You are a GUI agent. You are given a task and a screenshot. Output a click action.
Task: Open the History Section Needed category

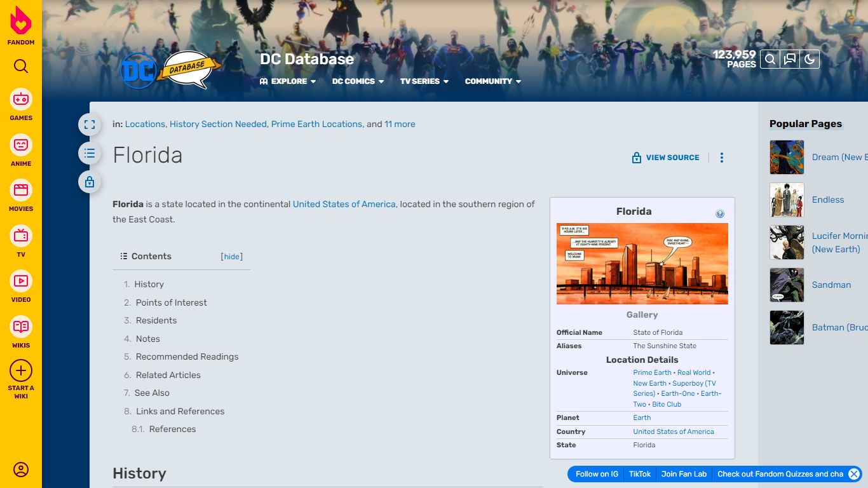pos(218,124)
